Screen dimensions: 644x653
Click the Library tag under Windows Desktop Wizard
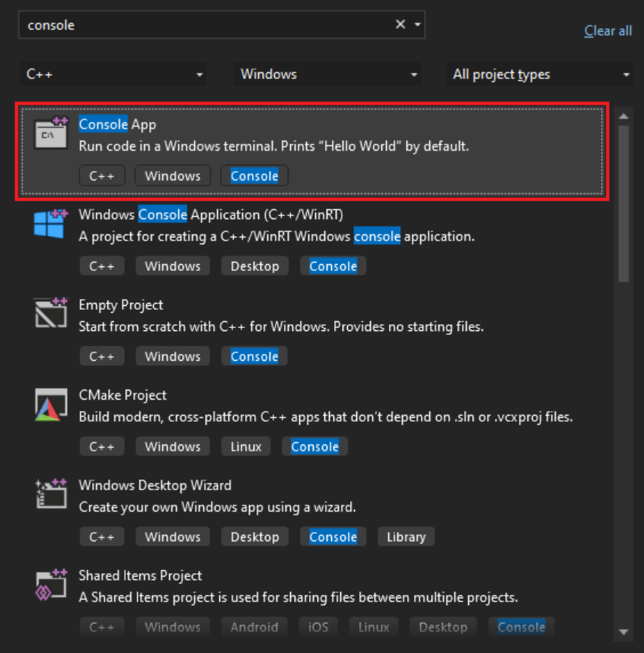coord(406,537)
